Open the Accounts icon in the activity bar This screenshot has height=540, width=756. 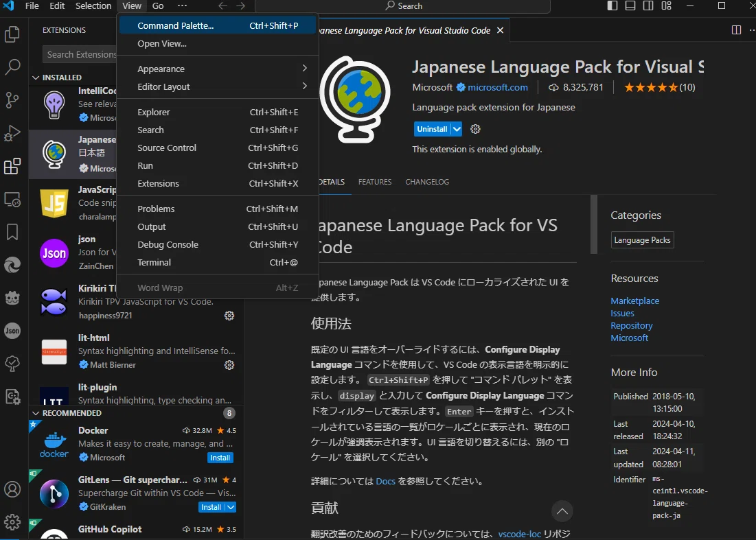click(x=12, y=489)
